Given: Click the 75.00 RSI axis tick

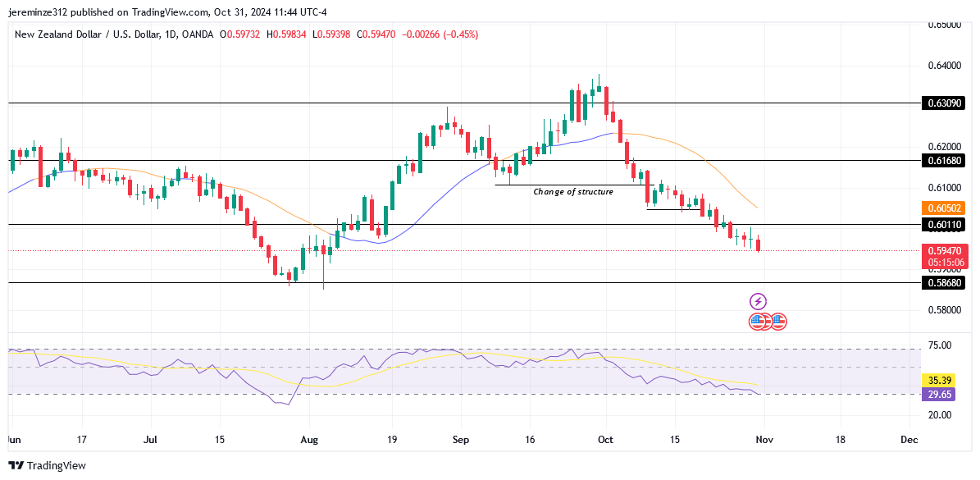Looking at the screenshot, I should point(940,345).
